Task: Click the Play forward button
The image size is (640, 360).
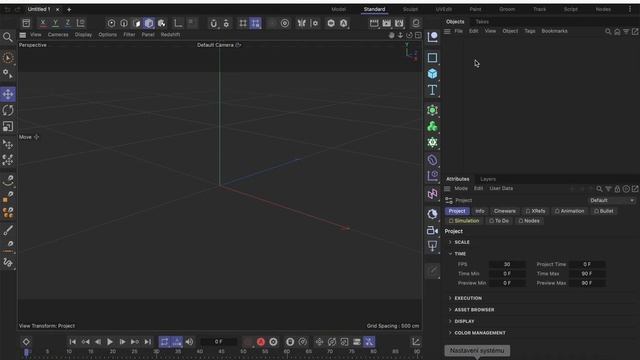Action: [110, 342]
